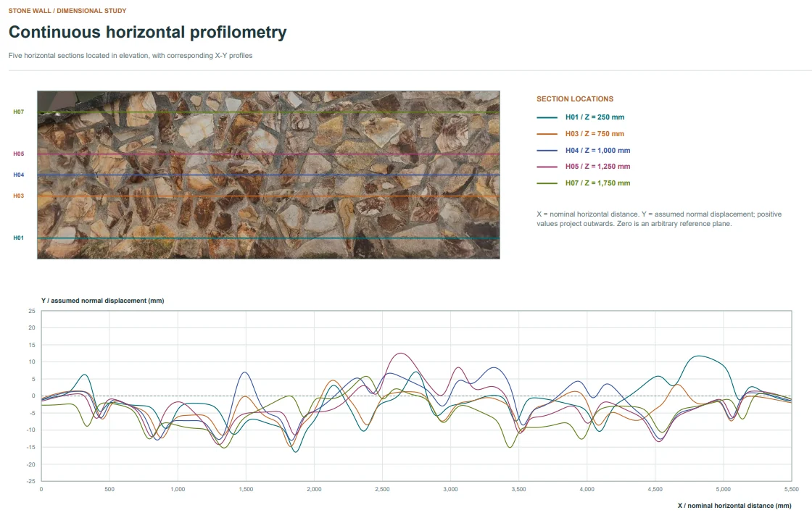Click the 'H05' label left of the wall photo
The image size is (812, 518).
coord(19,154)
